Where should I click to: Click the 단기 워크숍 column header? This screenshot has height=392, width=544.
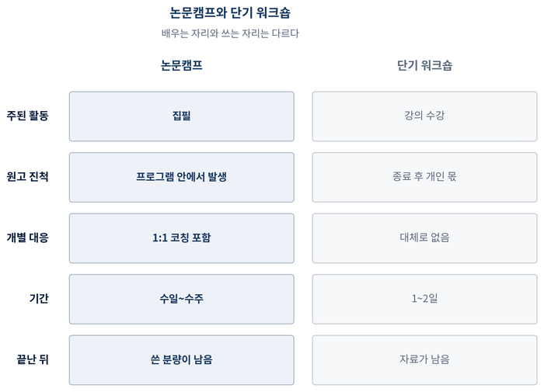[424, 65]
